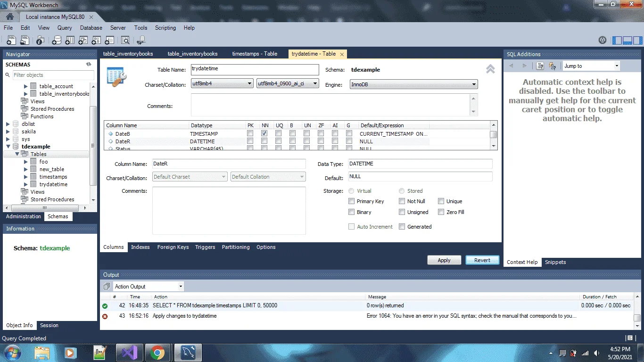Check UQ for the DateB column
This screenshot has width=644, height=362.
pyautogui.click(x=279, y=134)
